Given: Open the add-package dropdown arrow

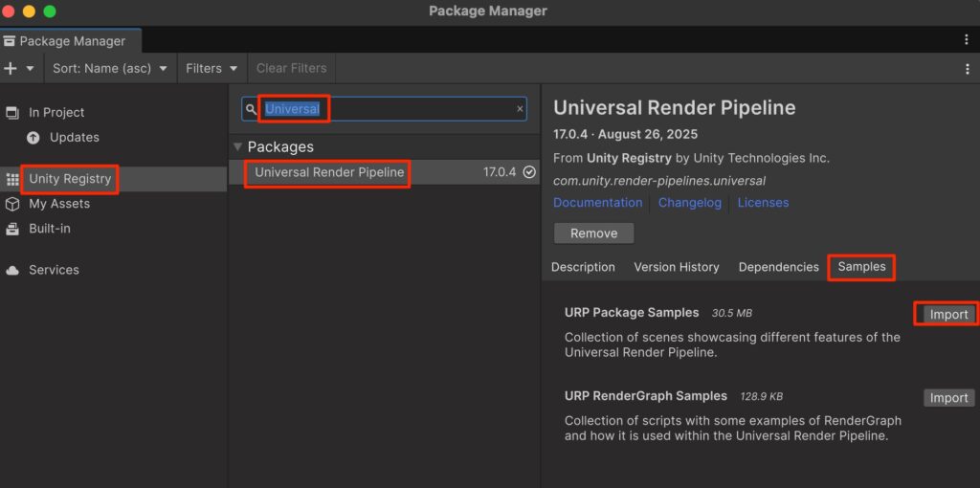Looking at the screenshot, I should pos(30,68).
